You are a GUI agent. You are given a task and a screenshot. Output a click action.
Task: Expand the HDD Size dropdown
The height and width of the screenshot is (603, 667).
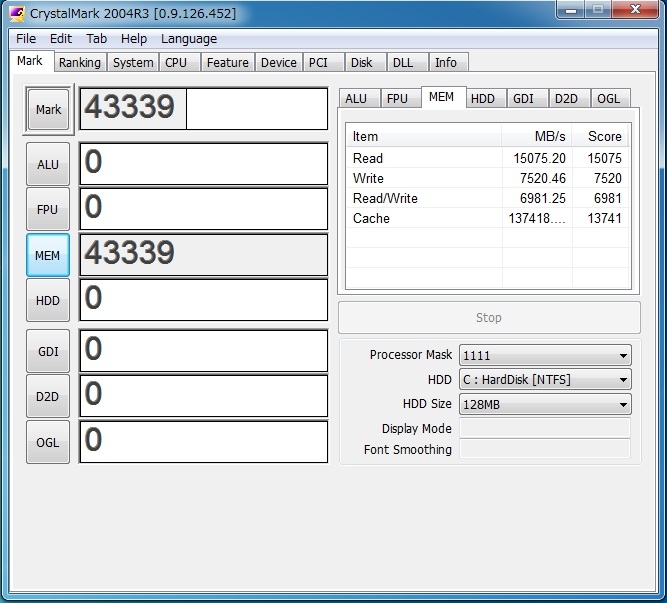pyautogui.click(x=544, y=405)
